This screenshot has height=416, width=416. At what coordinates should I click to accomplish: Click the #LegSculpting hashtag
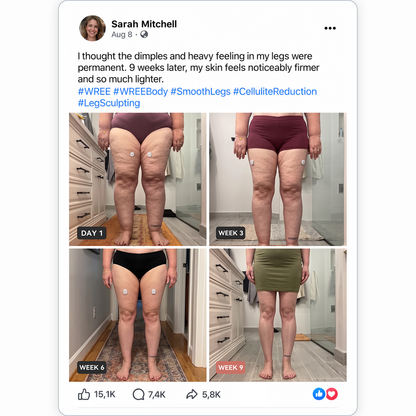click(x=109, y=103)
